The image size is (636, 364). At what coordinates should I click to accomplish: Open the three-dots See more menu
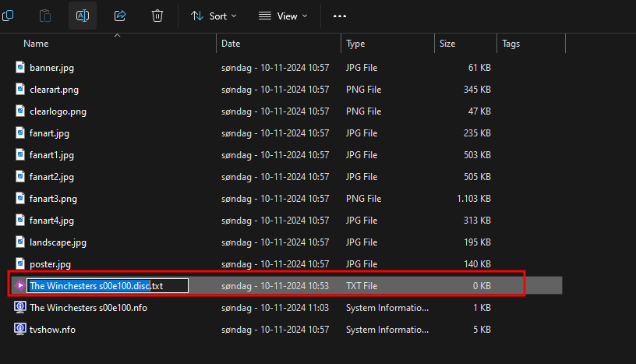point(339,16)
